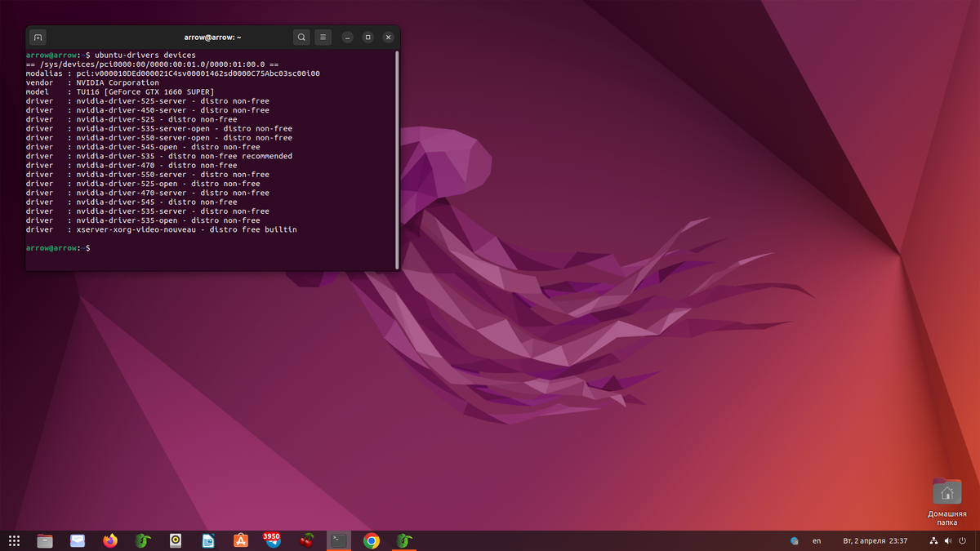Open the green dragon app beside Chrome

[x=404, y=540]
